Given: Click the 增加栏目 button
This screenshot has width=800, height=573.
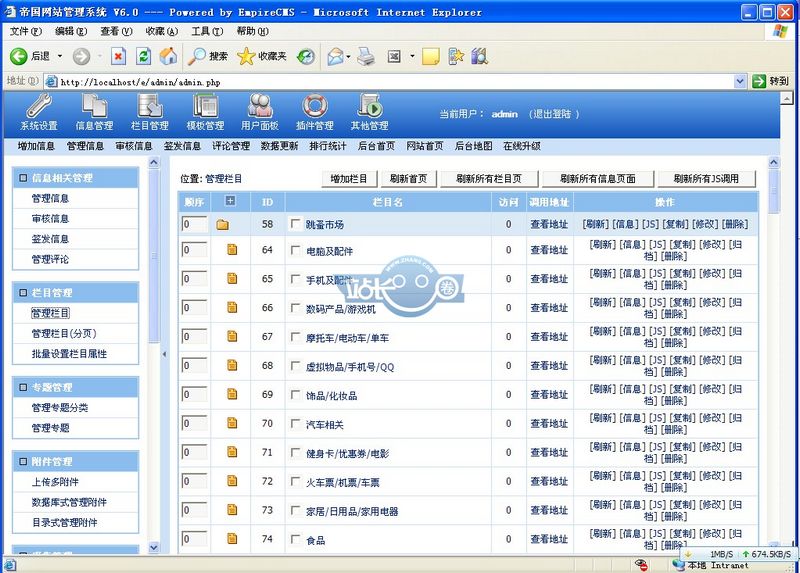Looking at the screenshot, I should 349,179.
